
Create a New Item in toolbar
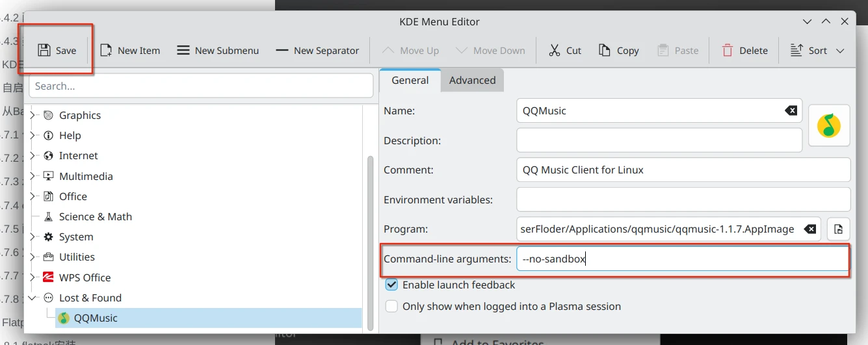129,51
